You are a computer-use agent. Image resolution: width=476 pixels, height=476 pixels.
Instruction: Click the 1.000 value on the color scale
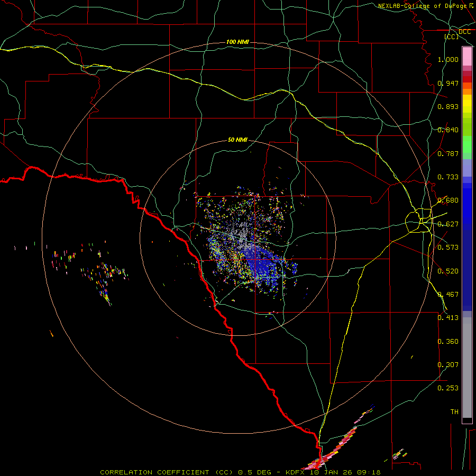(x=448, y=59)
